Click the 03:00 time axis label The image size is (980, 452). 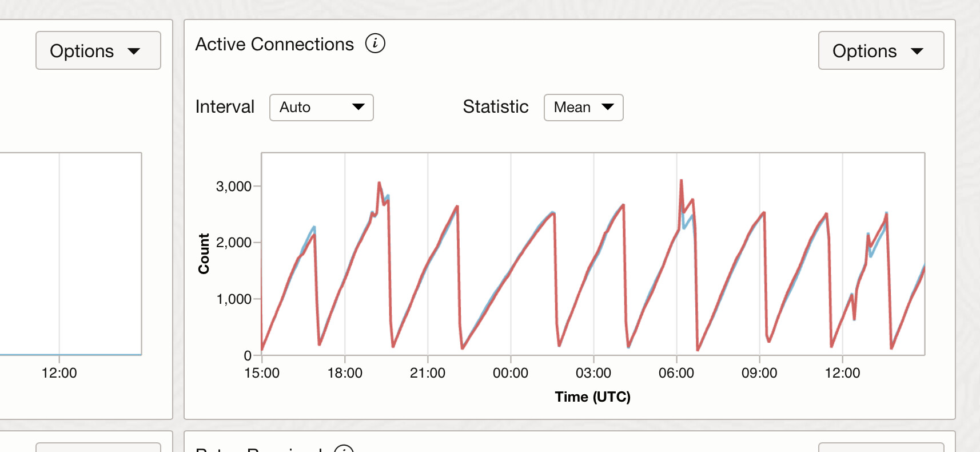(x=593, y=373)
